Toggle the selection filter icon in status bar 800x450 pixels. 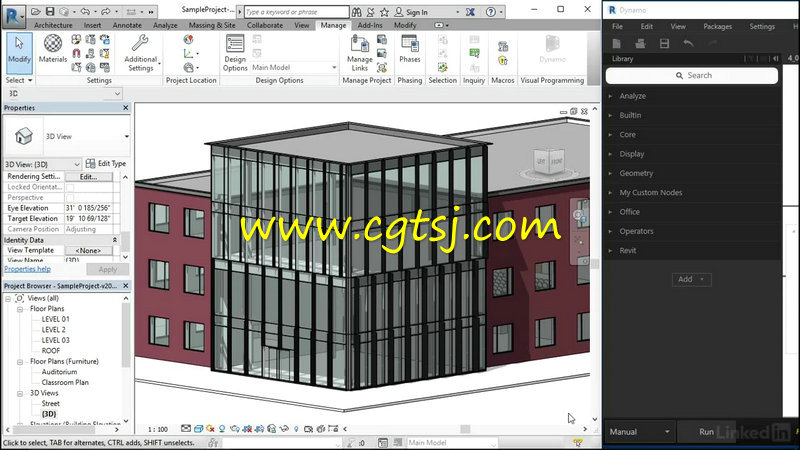pyautogui.click(x=578, y=443)
